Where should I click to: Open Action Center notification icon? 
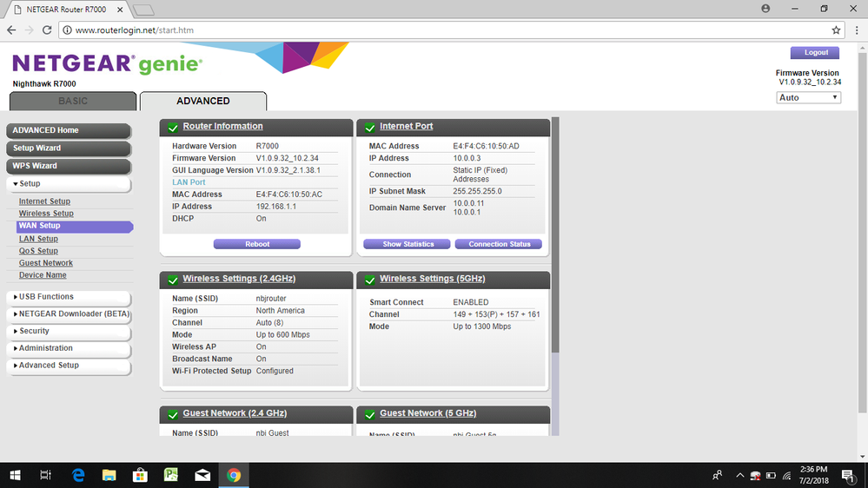(847, 475)
